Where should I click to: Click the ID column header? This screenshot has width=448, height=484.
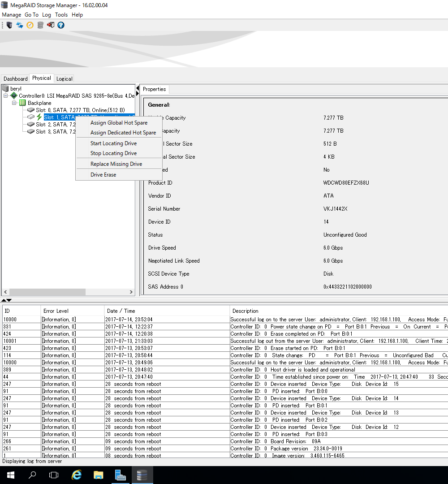[x=22, y=311]
